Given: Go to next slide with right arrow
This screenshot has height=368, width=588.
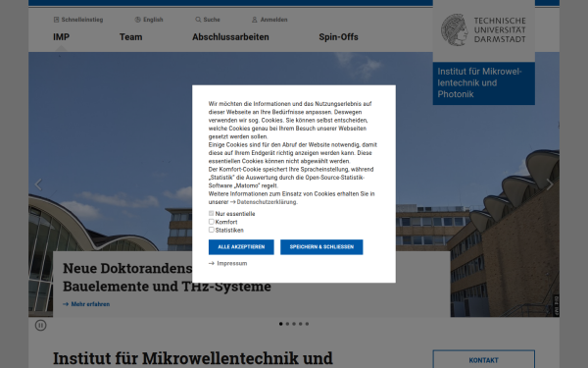Looking at the screenshot, I should (x=550, y=184).
